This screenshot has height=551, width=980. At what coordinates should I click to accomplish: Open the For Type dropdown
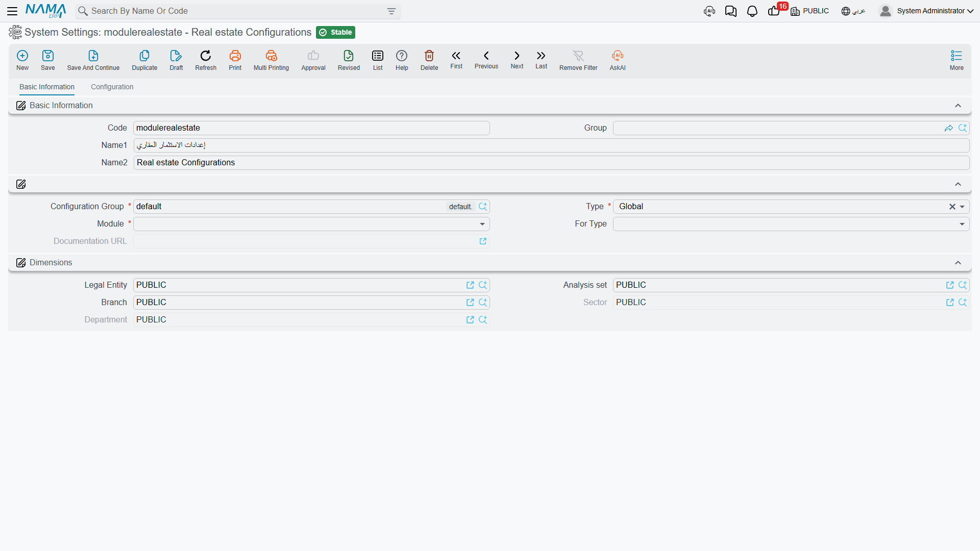(962, 224)
